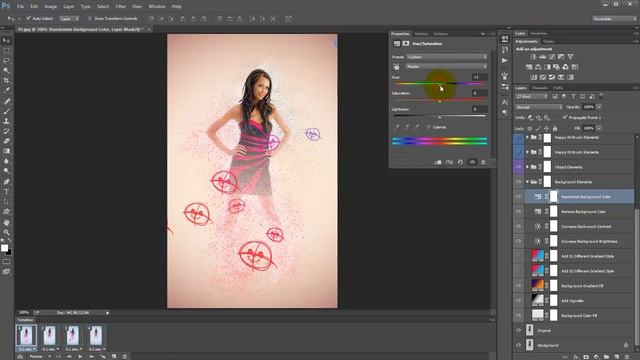Image resolution: width=640 pixels, height=360 pixels.
Task: Click the layer mask icon in Properties header
Action: tap(406, 44)
